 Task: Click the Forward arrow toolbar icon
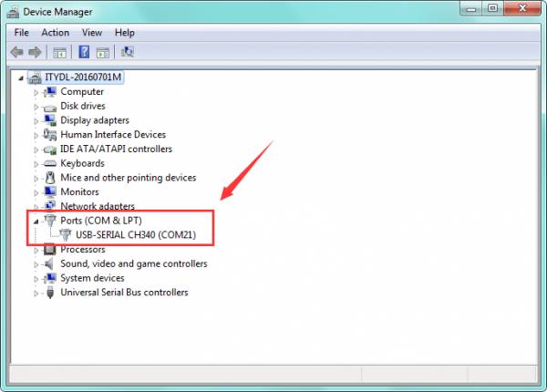tap(36, 52)
